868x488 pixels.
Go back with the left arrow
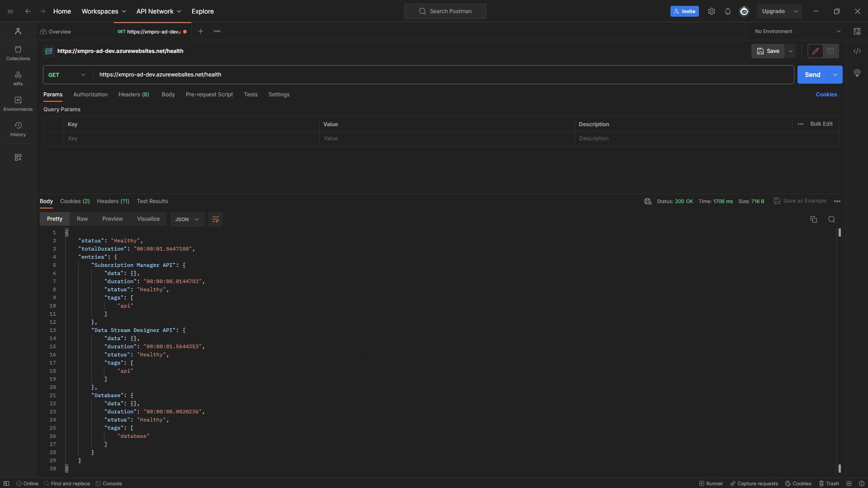coord(28,11)
